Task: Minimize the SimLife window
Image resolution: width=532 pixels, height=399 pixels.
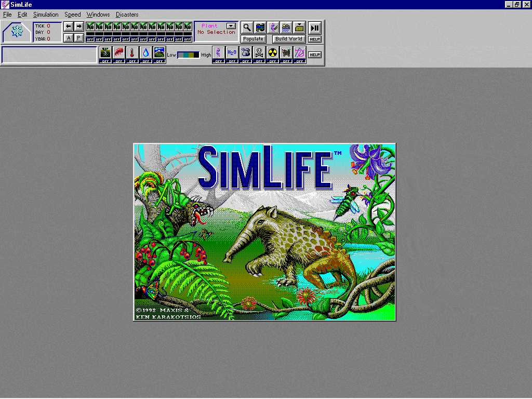Action: pos(508,4)
